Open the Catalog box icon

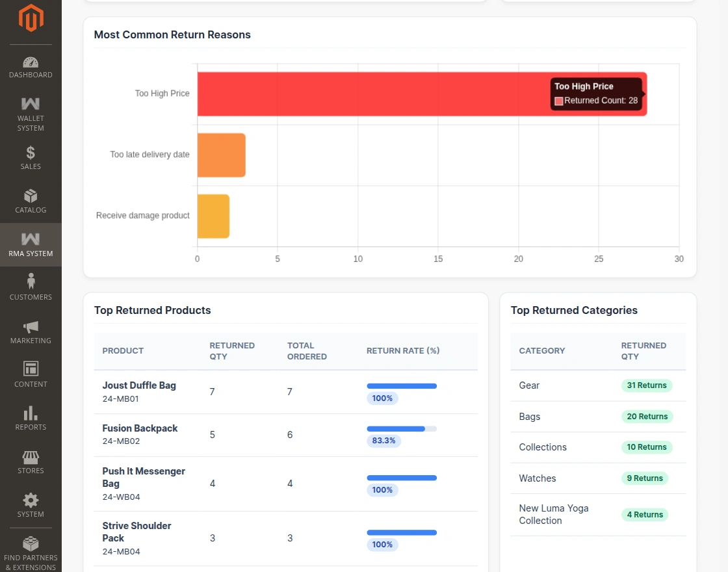[31, 196]
